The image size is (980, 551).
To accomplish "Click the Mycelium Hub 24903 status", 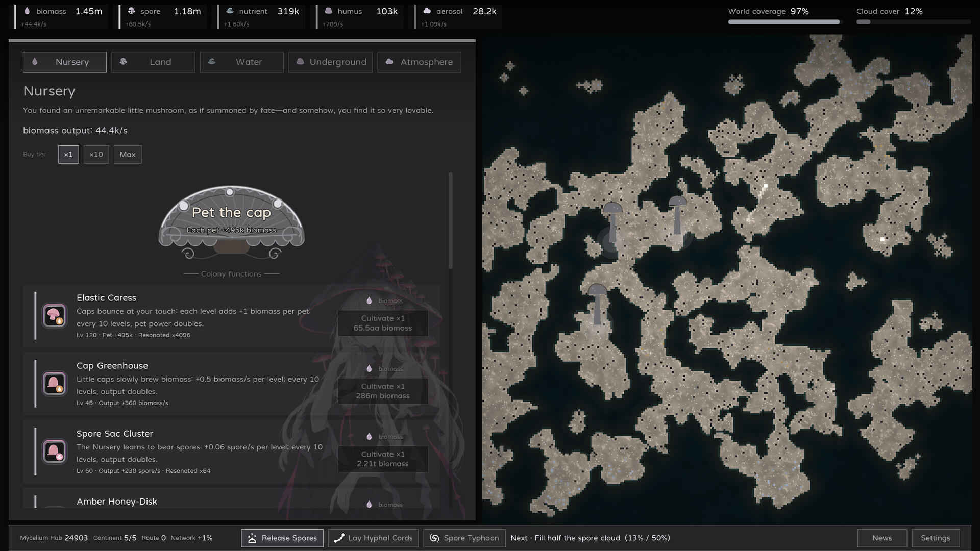I will 54,538.
